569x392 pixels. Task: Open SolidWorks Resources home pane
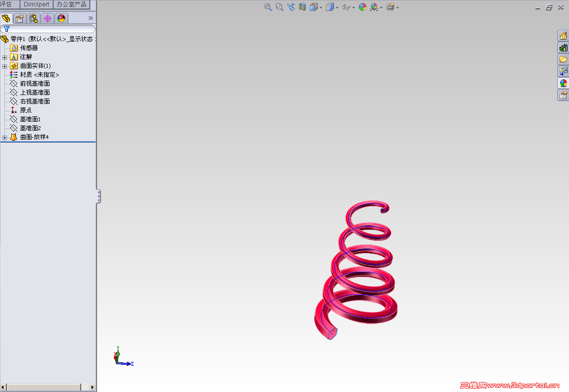pyautogui.click(x=563, y=36)
